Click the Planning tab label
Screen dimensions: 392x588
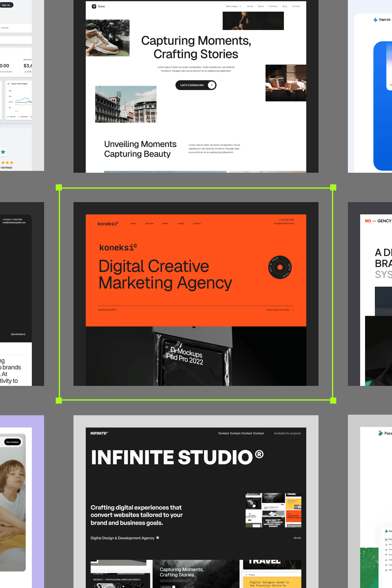click(x=5, y=28)
